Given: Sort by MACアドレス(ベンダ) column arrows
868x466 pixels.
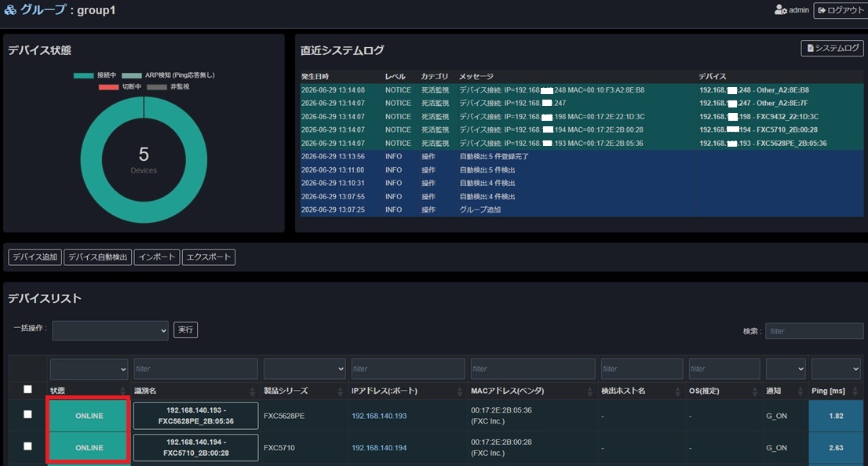Looking at the screenshot, I should pyautogui.click(x=589, y=391).
